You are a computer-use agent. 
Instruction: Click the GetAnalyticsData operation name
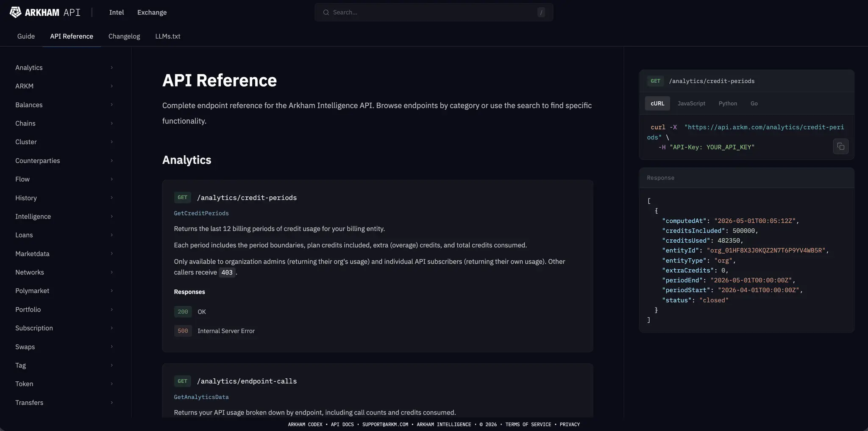(201, 397)
